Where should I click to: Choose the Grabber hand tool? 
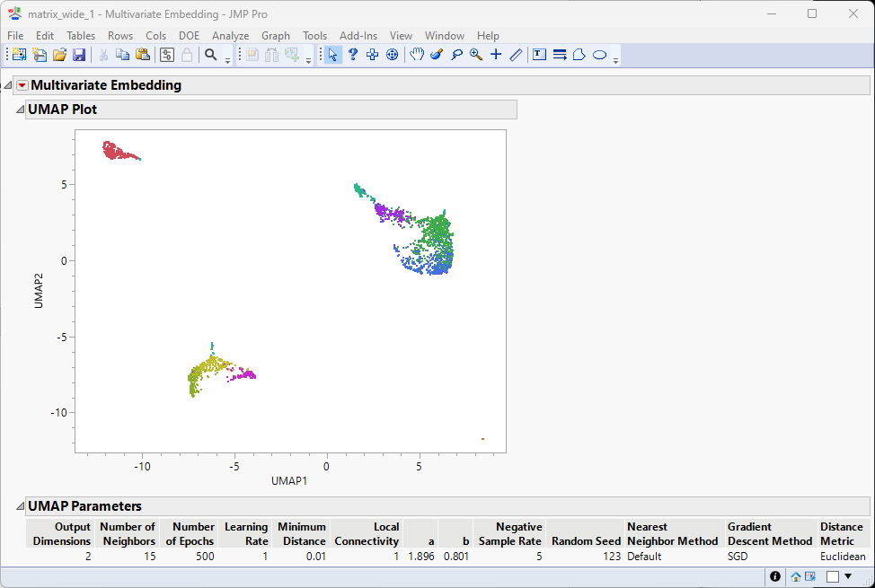(417, 55)
